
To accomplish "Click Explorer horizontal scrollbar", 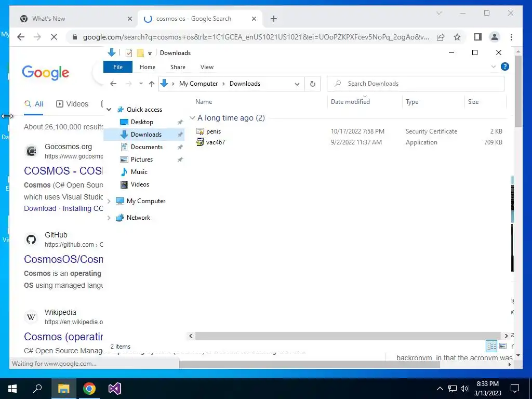I will (x=348, y=336).
